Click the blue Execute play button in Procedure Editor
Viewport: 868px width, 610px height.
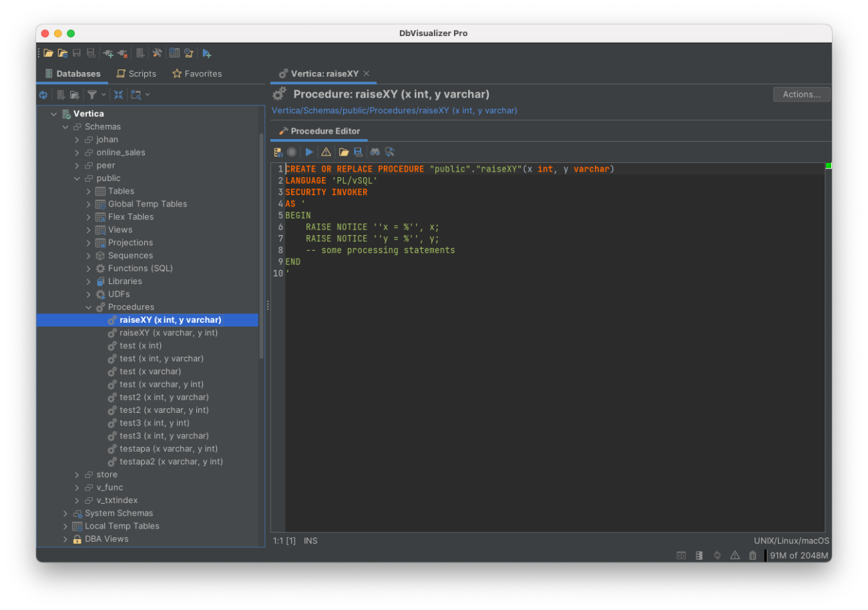point(309,152)
